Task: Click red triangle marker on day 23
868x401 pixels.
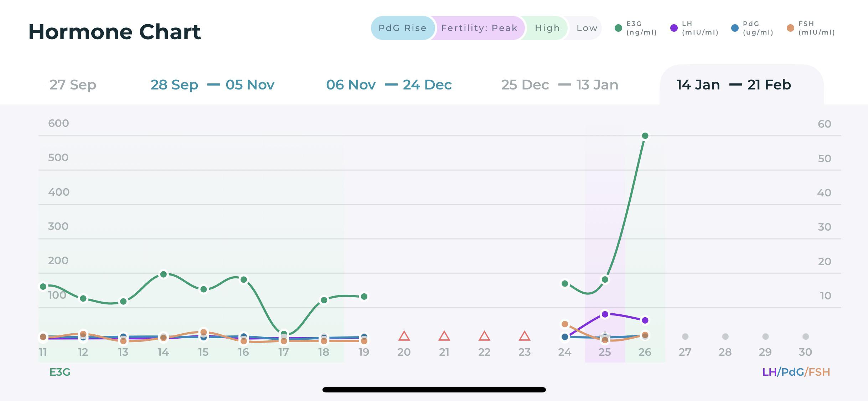Action: tap(525, 336)
